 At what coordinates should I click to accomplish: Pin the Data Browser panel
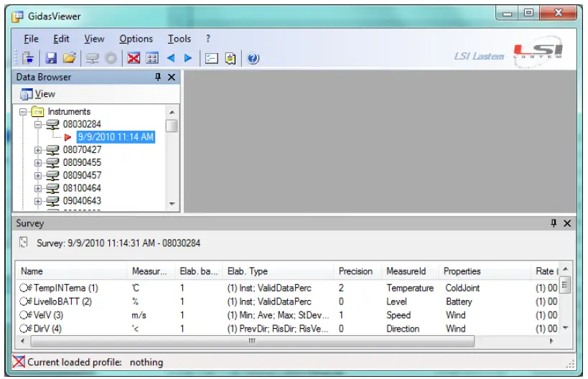pyautogui.click(x=158, y=77)
